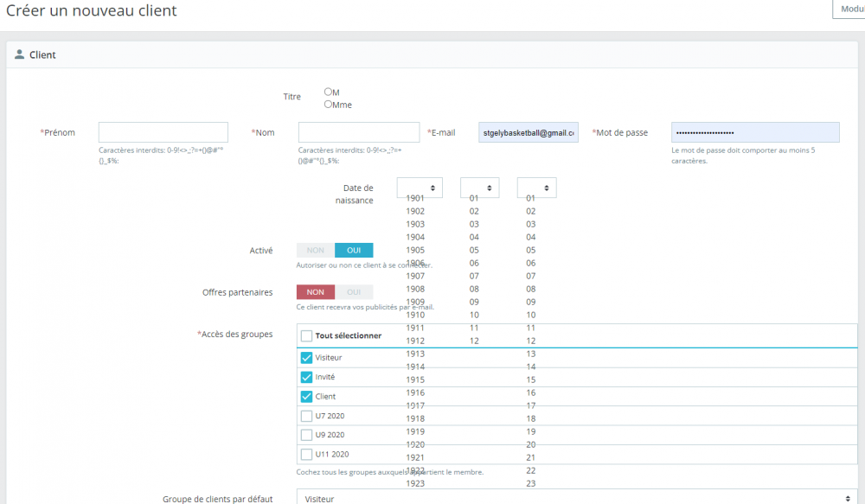Click the E-mail input field
This screenshot has width=865, height=504.
point(529,132)
